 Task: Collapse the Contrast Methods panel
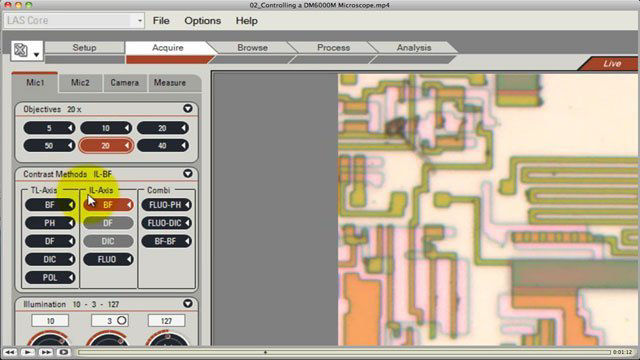[x=188, y=173]
